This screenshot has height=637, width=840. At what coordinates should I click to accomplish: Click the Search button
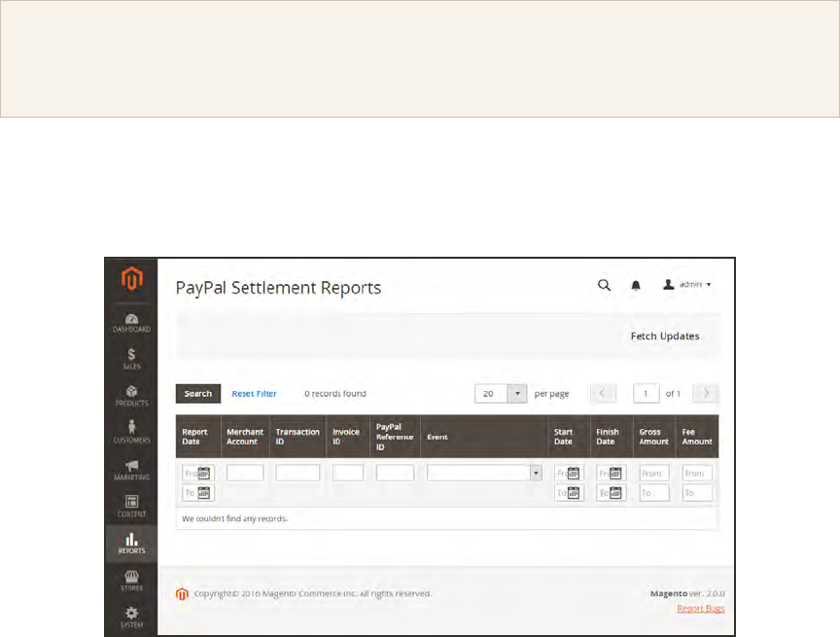[x=198, y=394]
